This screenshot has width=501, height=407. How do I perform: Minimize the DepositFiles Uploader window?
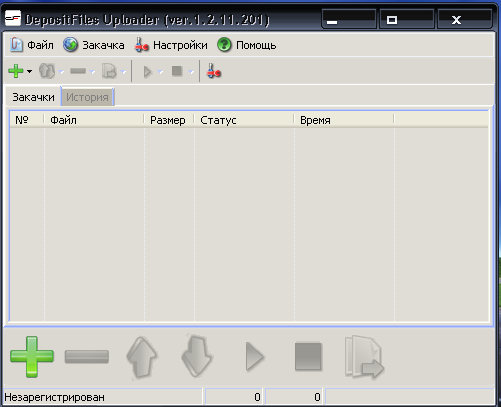[349, 19]
